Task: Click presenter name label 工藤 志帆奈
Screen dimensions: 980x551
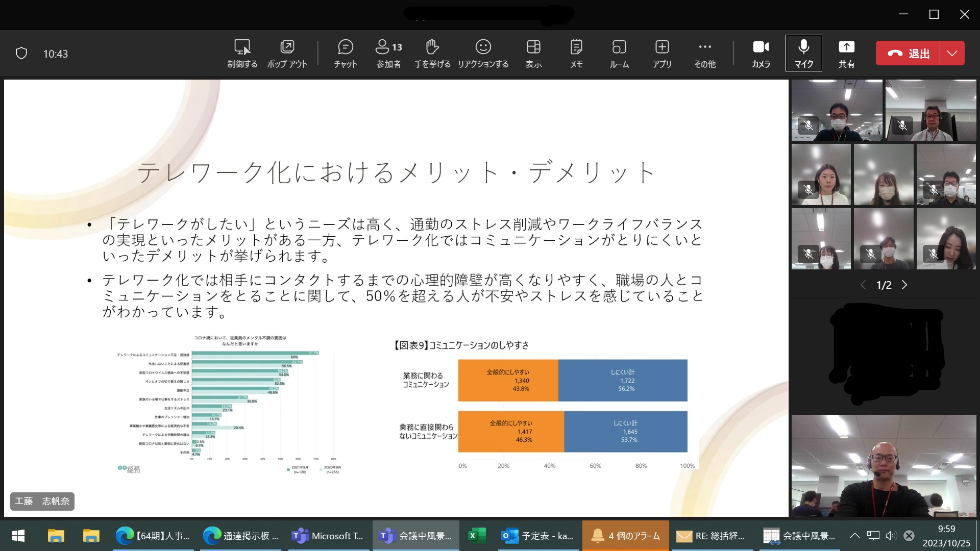Action: [x=42, y=501]
